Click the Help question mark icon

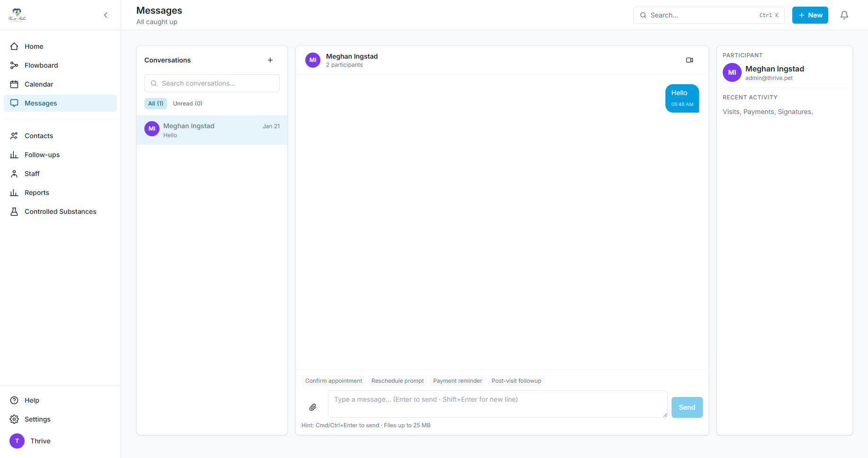click(x=14, y=400)
